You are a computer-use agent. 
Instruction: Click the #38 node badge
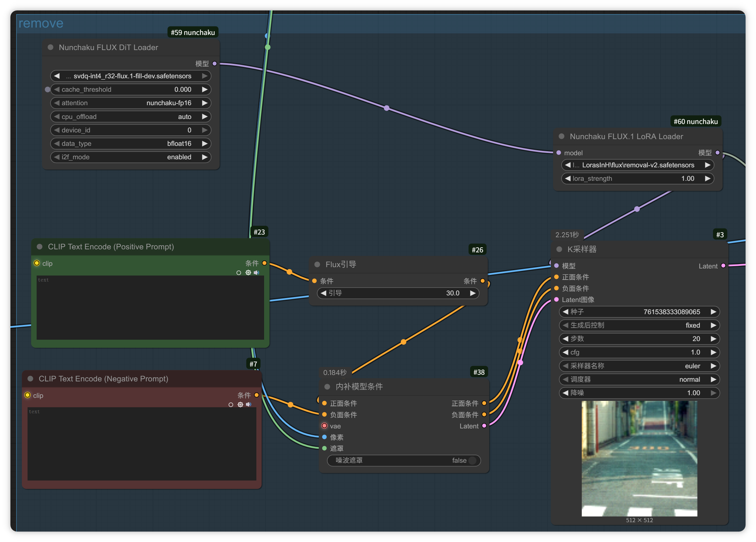point(479,372)
